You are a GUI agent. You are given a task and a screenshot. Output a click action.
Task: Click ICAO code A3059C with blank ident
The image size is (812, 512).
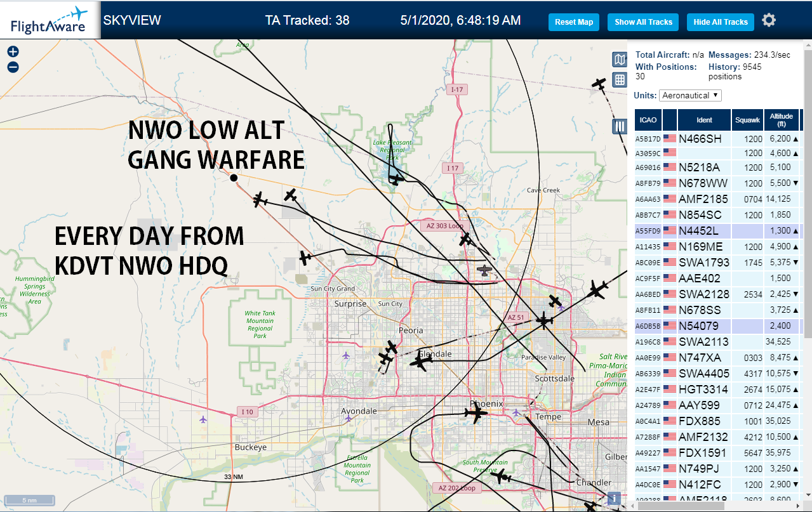tap(648, 153)
